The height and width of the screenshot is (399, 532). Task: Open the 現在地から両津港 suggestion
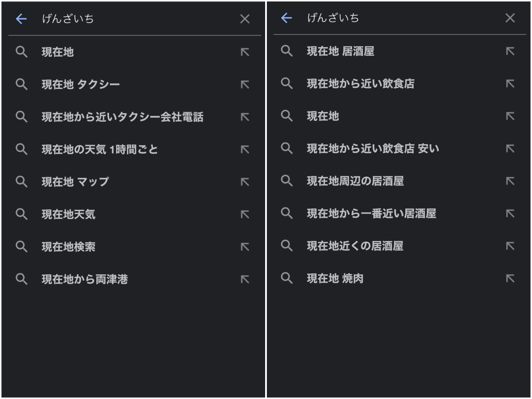click(x=85, y=279)
